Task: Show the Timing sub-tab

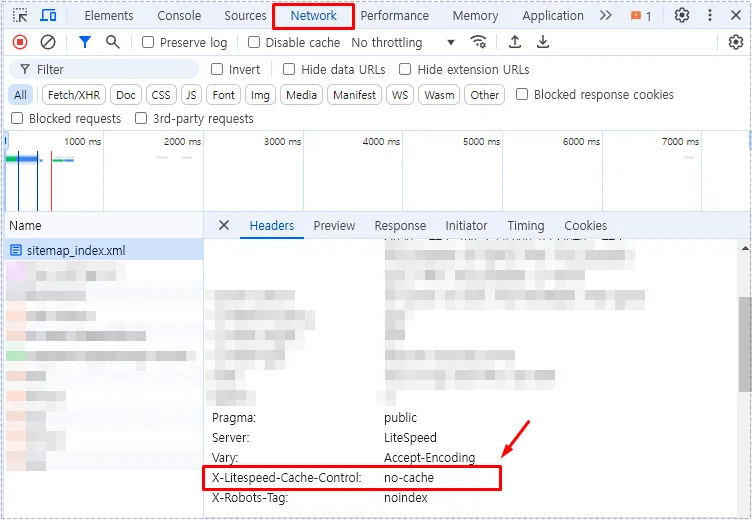Action: pyautogui.click(x=526, y=225)
